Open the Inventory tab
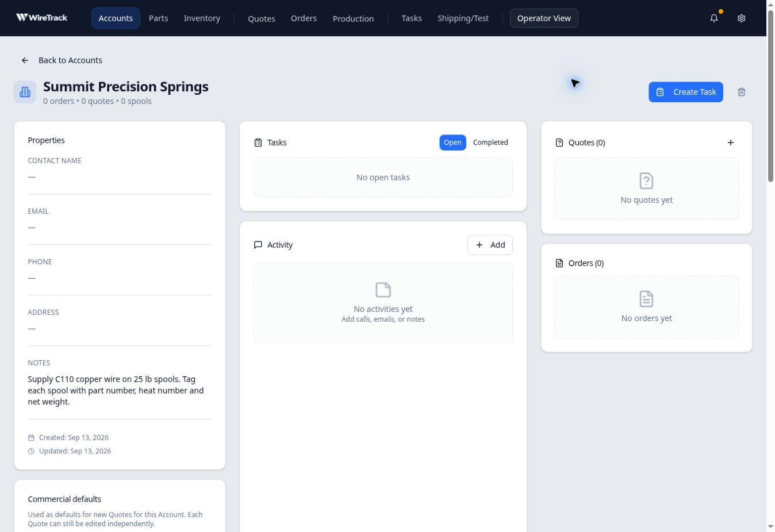The height and width of the screenshot is (532, 775). click(202, 18)
